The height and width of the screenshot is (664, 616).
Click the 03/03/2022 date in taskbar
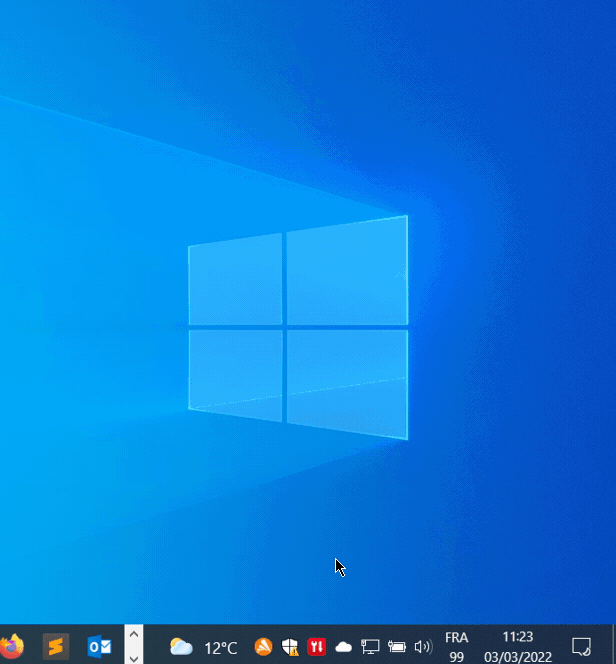coord(517,657)
